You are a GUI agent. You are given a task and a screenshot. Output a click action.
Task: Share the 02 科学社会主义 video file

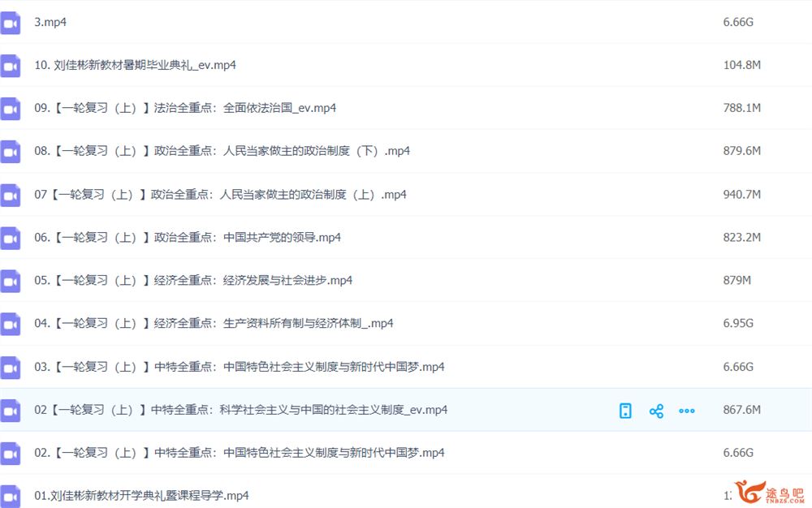pyautogui.click(x=656, y=411)
